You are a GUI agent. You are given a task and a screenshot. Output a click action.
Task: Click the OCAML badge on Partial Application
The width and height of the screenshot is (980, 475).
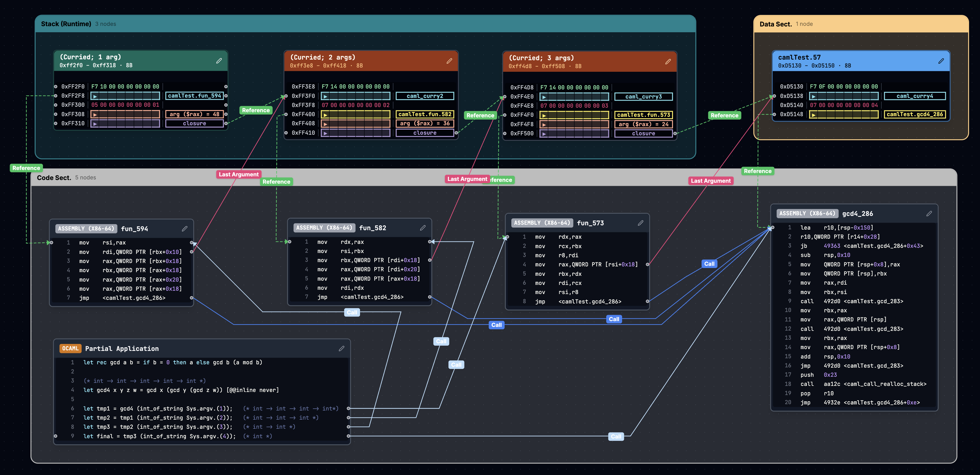tap(70, 348)
